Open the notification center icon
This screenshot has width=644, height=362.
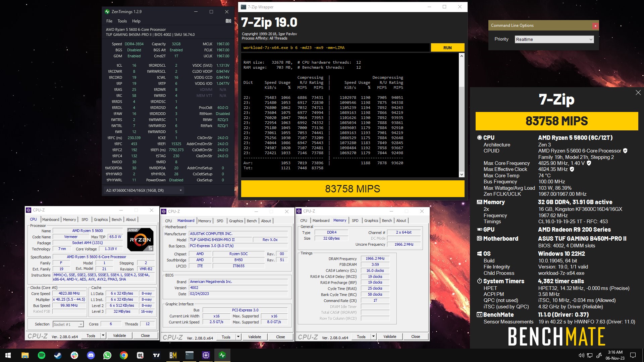(633, 355)
